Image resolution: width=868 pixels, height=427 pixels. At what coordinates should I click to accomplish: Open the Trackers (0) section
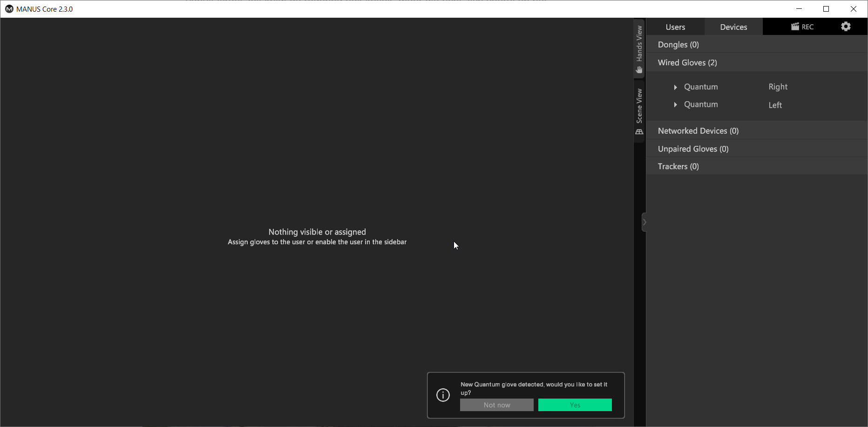tap(678, 166)
